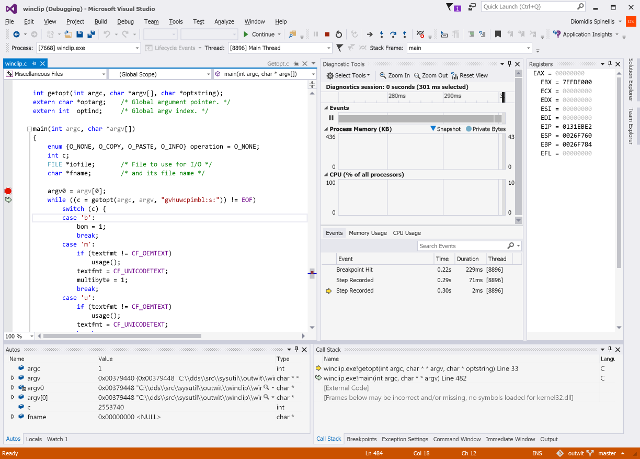The image size is (640, 459).
Task: Open the Process dropdown showing winclip.exe
Action: click(88, 48)
